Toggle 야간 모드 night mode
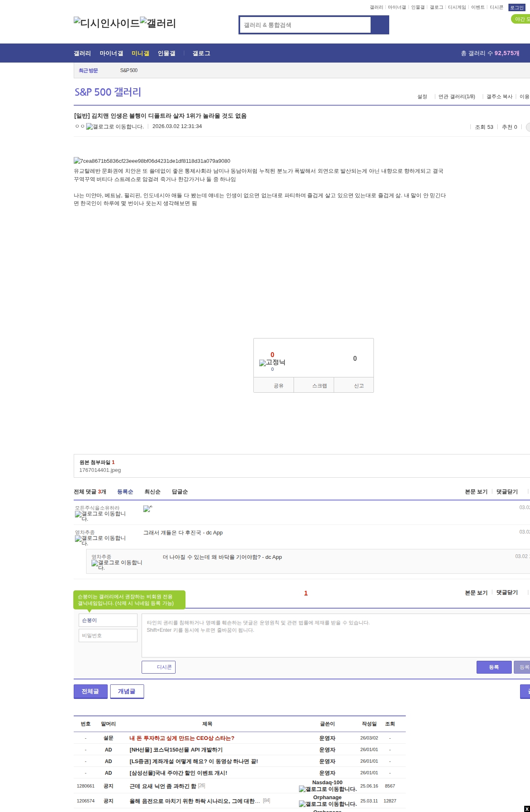530x812 pixels. coord(521,19)
